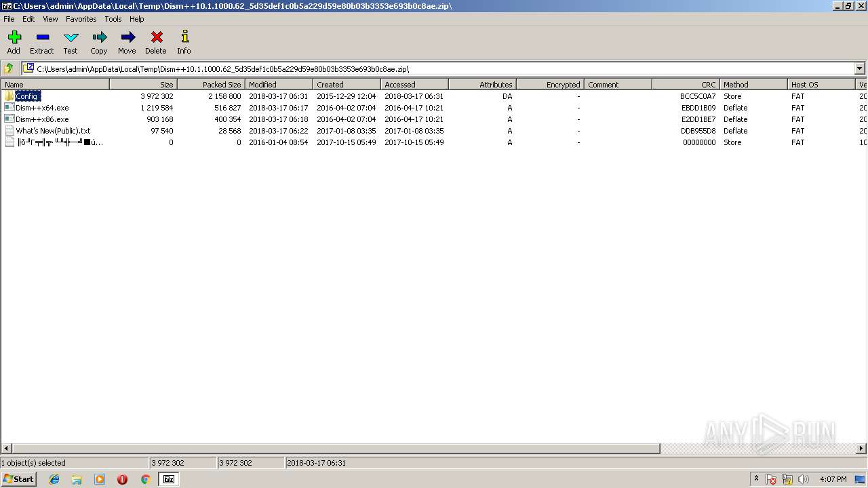Click the horizontal scrollbar right arrow
This screenshot has height=488, width=868.
point(862,449)
